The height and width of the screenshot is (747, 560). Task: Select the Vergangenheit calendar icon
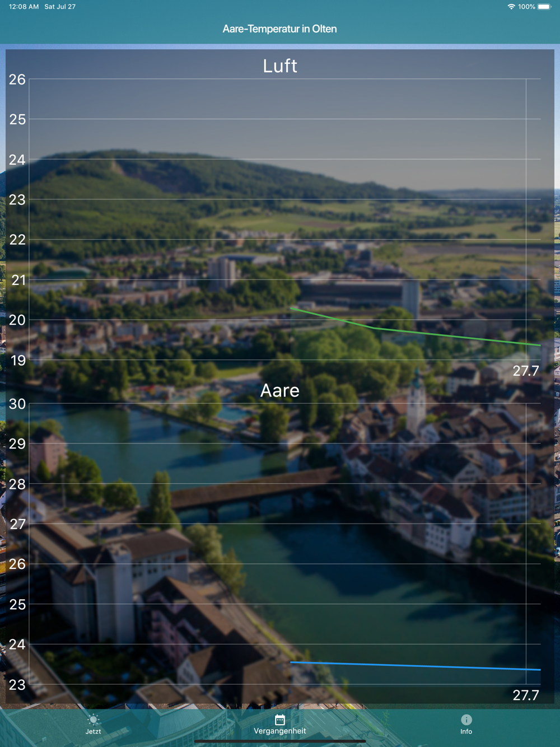coord(280,720)
